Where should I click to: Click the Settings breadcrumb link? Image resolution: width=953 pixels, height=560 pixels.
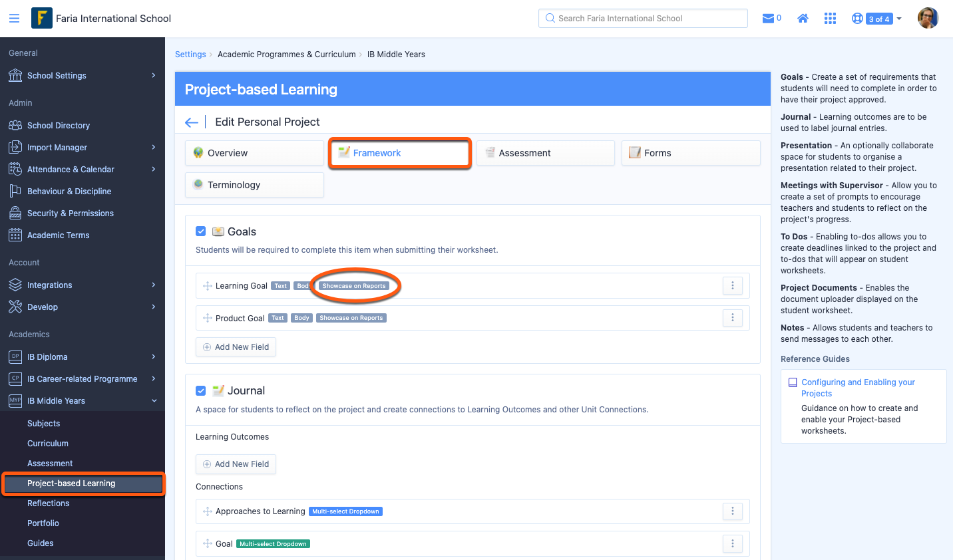point(190,55)
